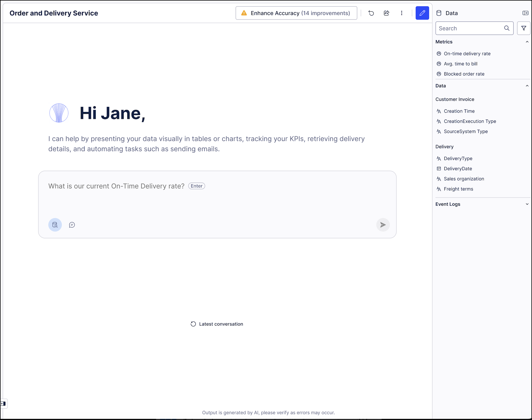This screenshot has width=532, height=420.
Task: Toggle the chat mode bubble icon
Action: [72, 225]
